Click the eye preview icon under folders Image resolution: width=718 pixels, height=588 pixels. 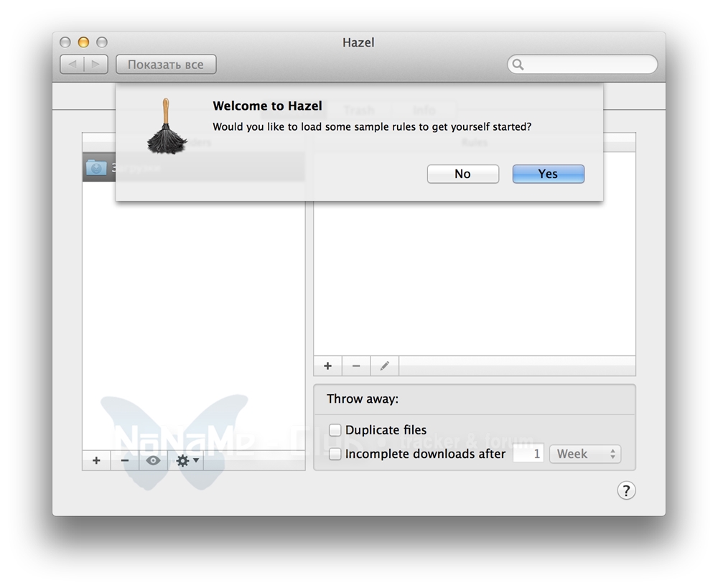pyautogui.click(x=153, y=461)
